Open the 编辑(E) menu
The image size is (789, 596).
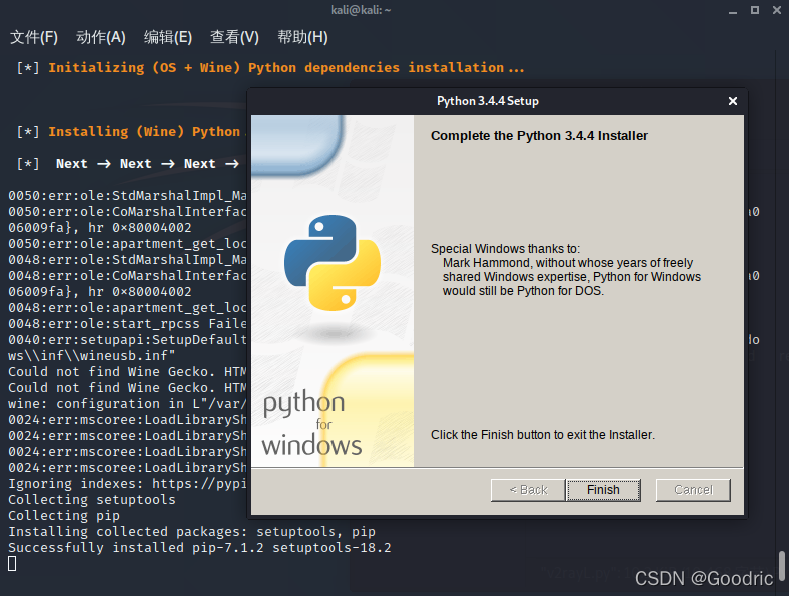click(168, 37)
